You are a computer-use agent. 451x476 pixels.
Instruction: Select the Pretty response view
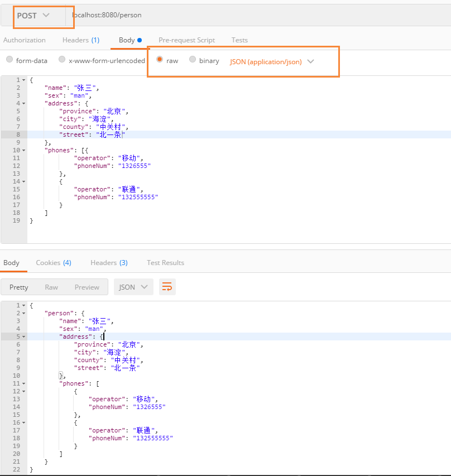click(x=18, y=287)
